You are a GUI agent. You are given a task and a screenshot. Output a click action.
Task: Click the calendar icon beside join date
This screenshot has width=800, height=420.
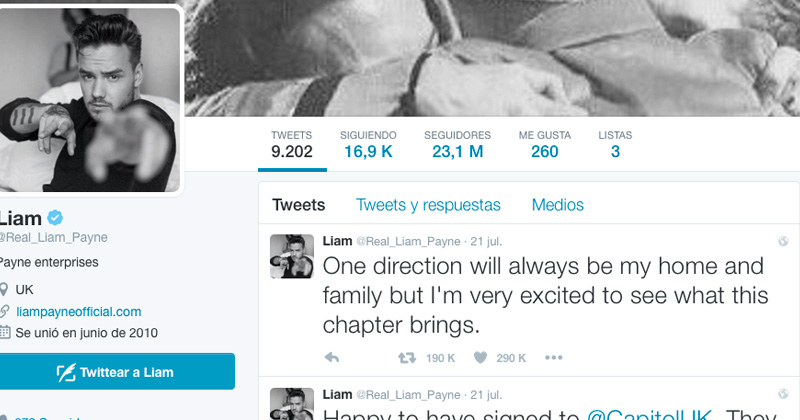(5, 333)
